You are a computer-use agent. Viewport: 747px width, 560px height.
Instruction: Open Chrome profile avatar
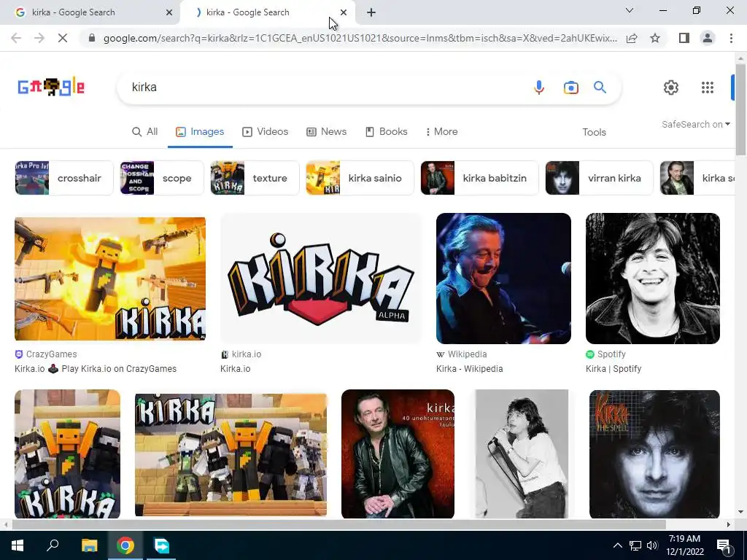pyautogui.click(x=708, y=38)
